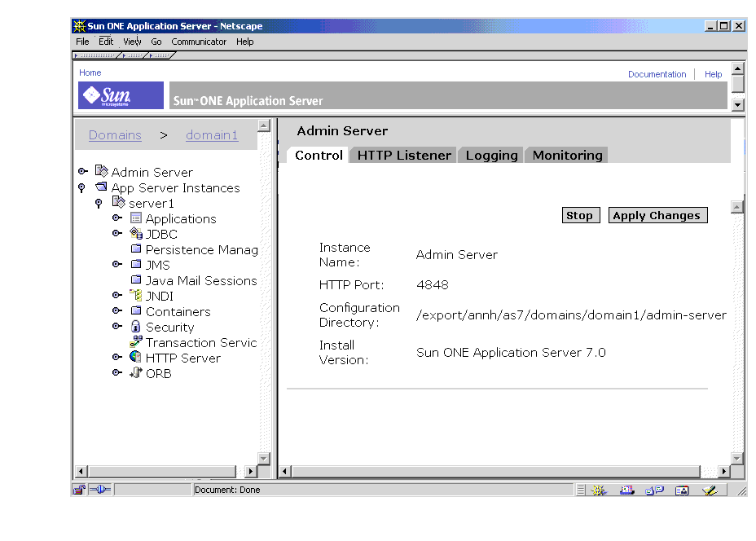Image resolution: width=756 pixels, height=541 pixels.
Task: Expand the JDBC node
Action: 116,233
